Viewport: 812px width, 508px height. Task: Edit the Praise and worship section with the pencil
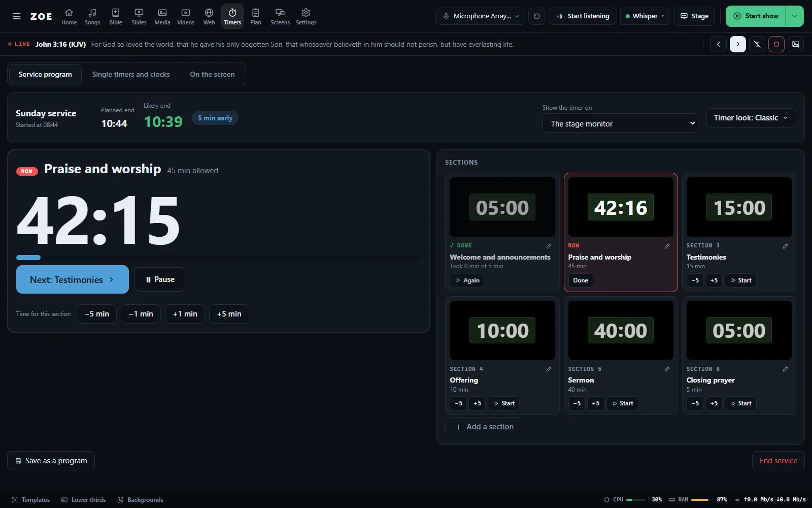coord(667,246)
